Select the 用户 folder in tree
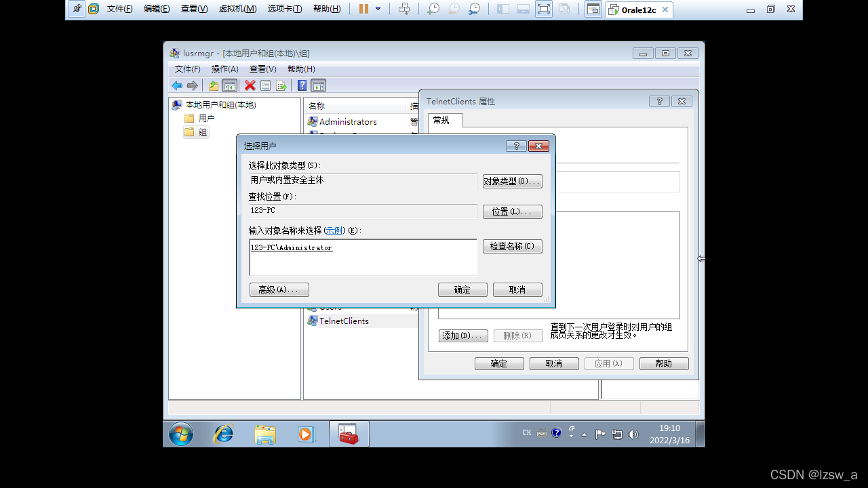The width and height of the screenshot is (868, 488). (x=199, y=118)
